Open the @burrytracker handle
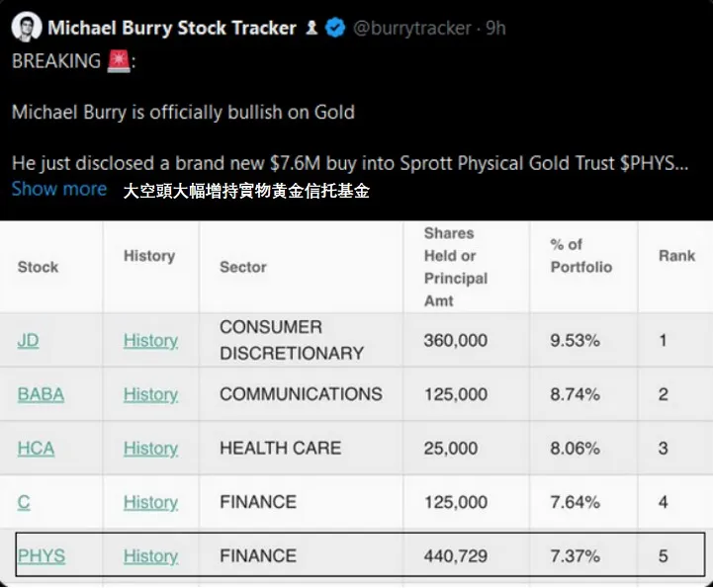Image resolution: width=713 pixels, height=588 pixels. pyautogui.click(x=411, y=28)
